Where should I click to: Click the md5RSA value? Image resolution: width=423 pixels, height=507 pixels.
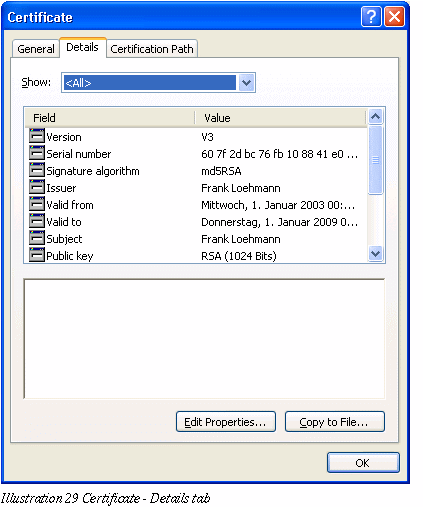pos(221,171)
